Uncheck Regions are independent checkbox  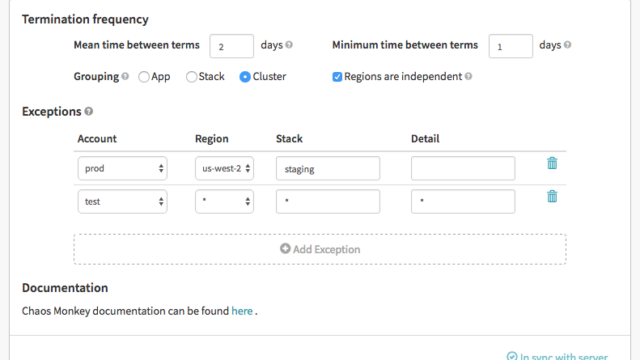[337, 77]
